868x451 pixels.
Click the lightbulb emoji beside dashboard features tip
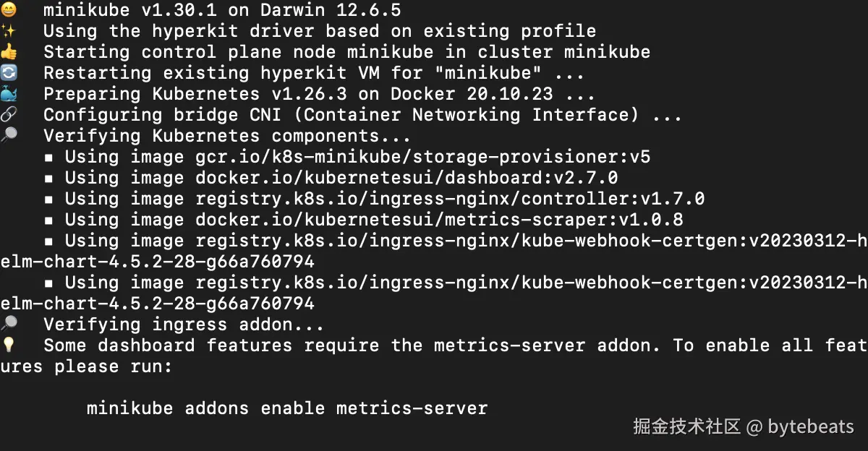tap(8, 345)
